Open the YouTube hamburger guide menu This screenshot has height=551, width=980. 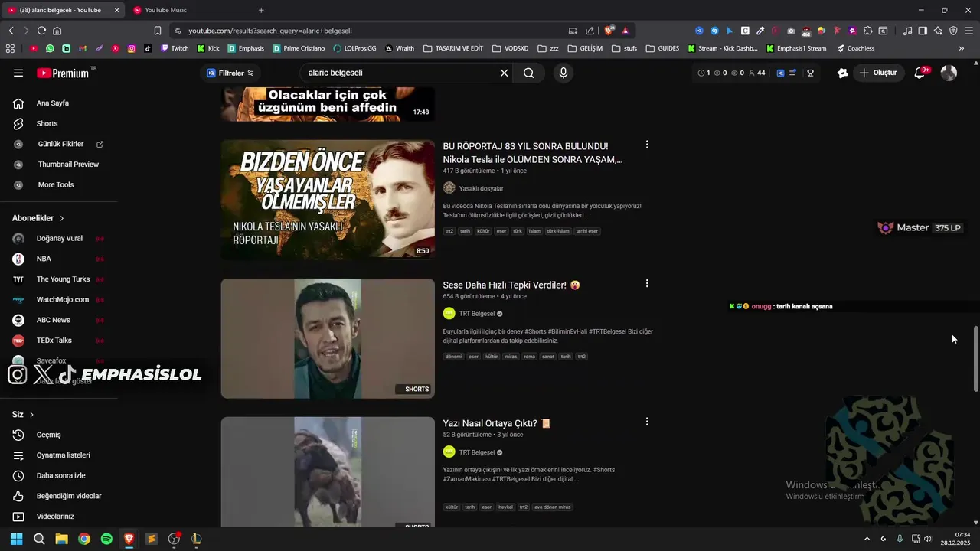[18, 73]
